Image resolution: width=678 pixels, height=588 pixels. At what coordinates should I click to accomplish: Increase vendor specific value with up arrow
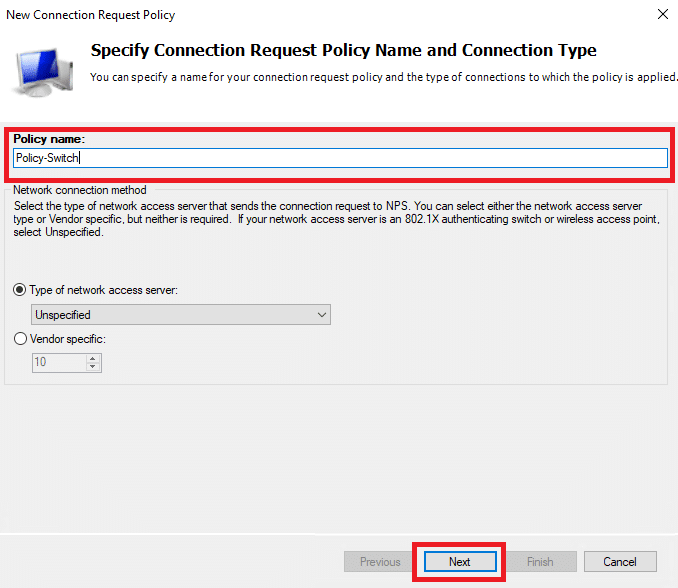tap(93, 358)
